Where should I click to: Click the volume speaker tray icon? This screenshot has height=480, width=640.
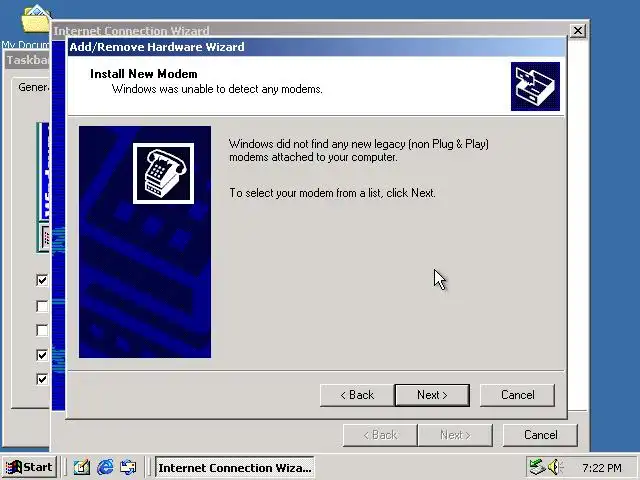(x=555, y=467)
